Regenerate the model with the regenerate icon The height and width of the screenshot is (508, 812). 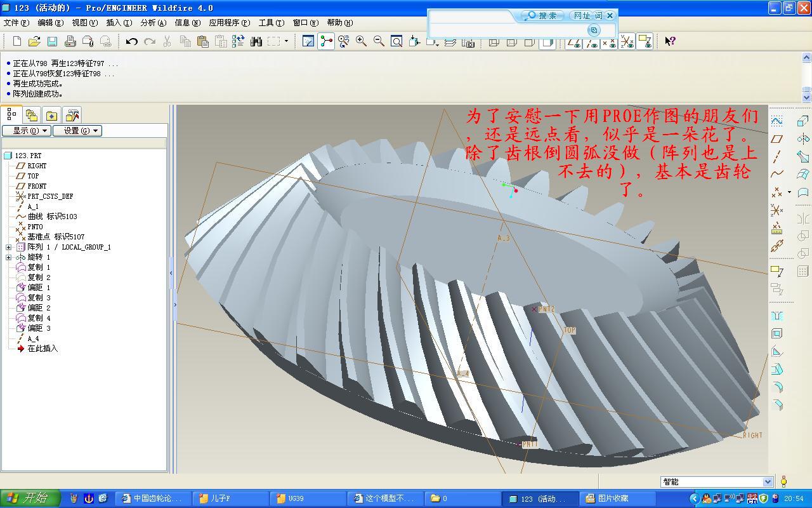coord(239,41)
